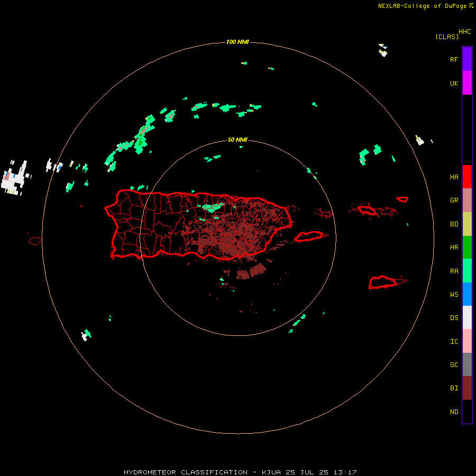The height and width of the screenshot is (476, 476).
Task: Click the [CLAS] units label
Action: pos(447,36)
